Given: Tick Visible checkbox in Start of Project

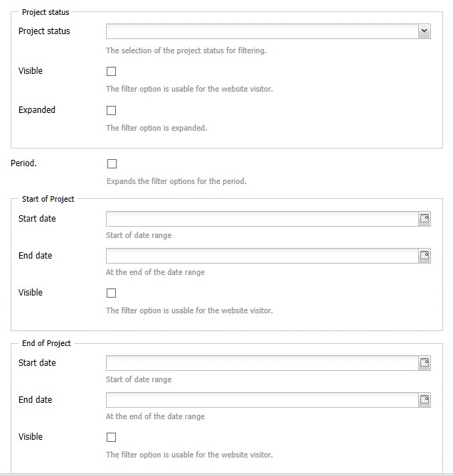Looking at the screenshot, I should pyautogui.click(x=111, y=293).
